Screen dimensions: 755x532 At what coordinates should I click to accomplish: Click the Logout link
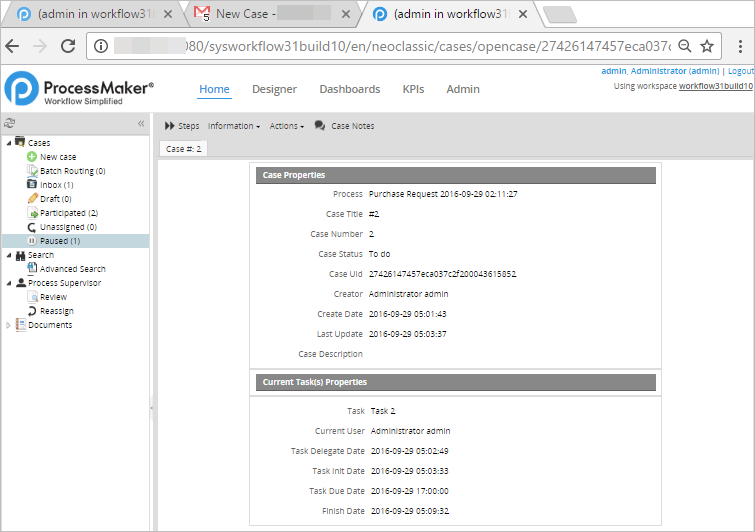[740, 71]
